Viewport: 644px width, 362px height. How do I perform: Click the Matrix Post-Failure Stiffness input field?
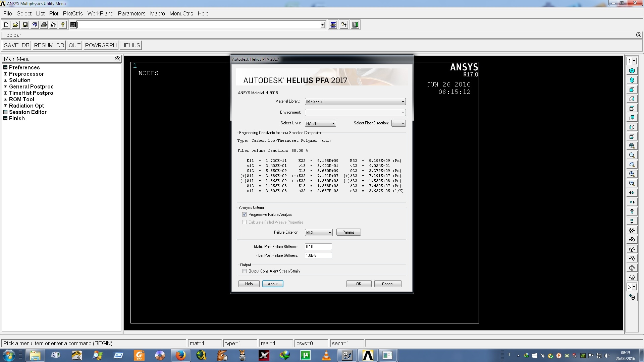[318, 247]
